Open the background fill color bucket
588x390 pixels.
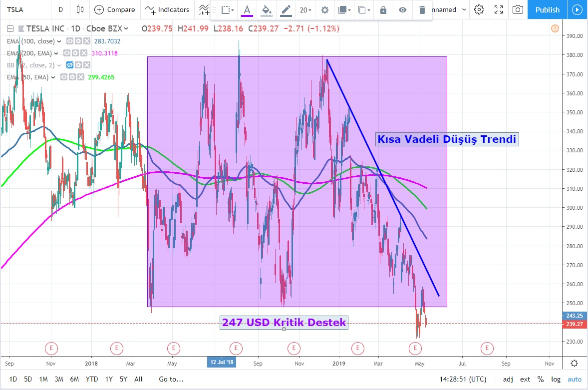point(266,10)
